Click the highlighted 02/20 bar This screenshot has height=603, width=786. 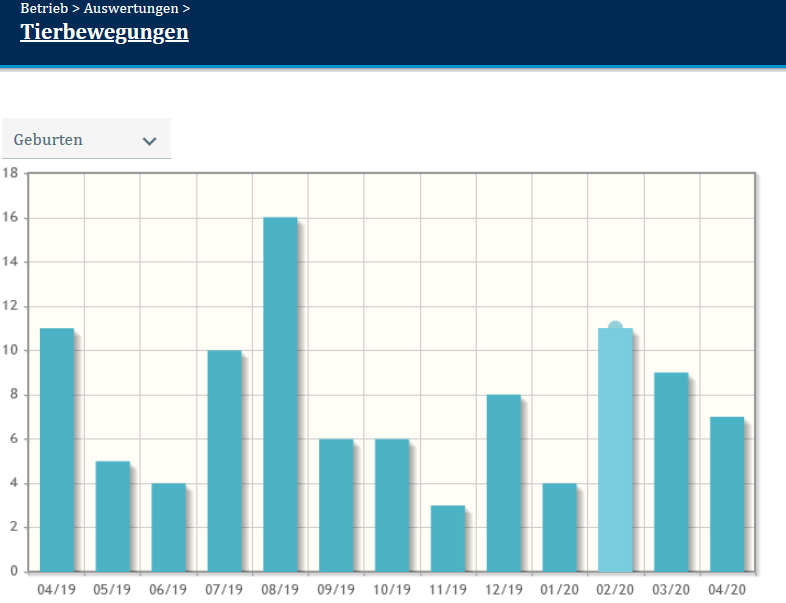pos(615,450)
